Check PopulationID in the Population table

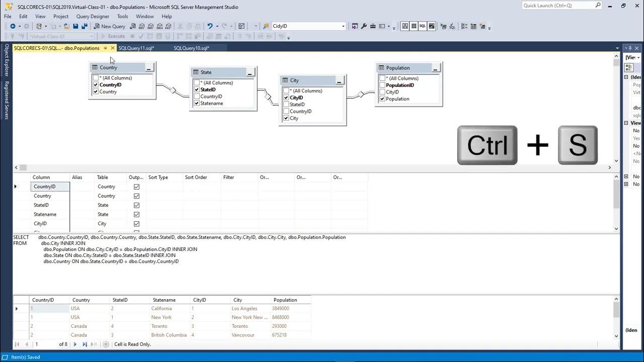tap(382, 85)
